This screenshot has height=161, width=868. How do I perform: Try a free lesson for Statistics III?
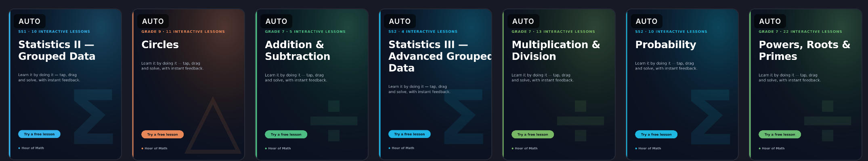[409, 134]
